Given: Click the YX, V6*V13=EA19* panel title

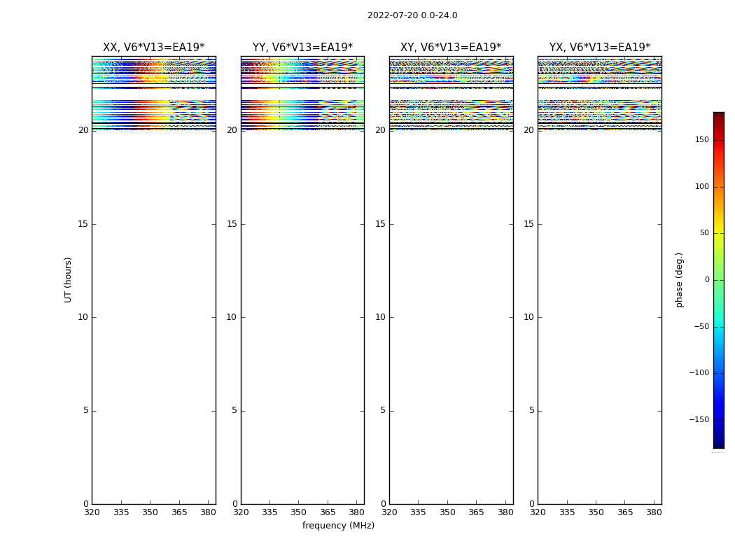Looking at the screenshot, I should 599,48.
